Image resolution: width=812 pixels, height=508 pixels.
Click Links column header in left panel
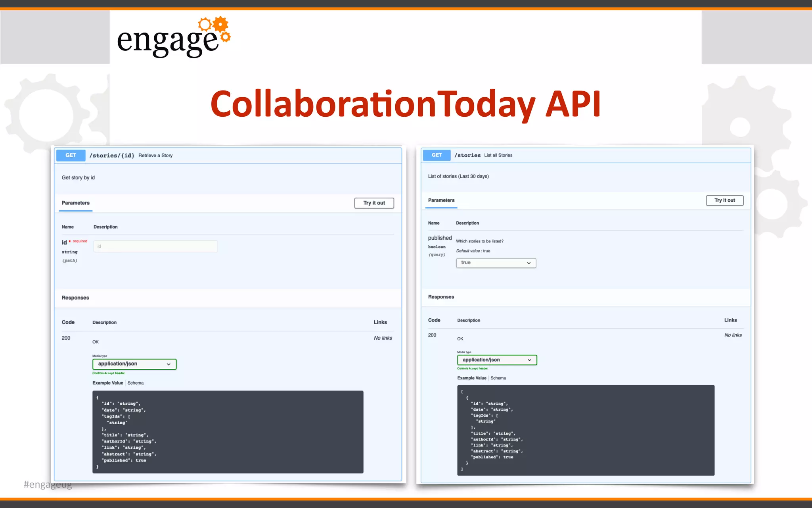[x=380, y=322]
